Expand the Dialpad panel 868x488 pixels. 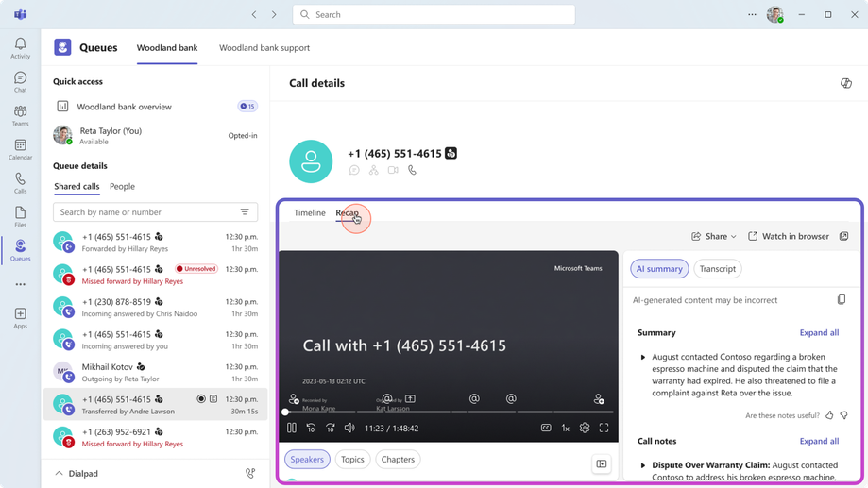(x=77, y=474)
